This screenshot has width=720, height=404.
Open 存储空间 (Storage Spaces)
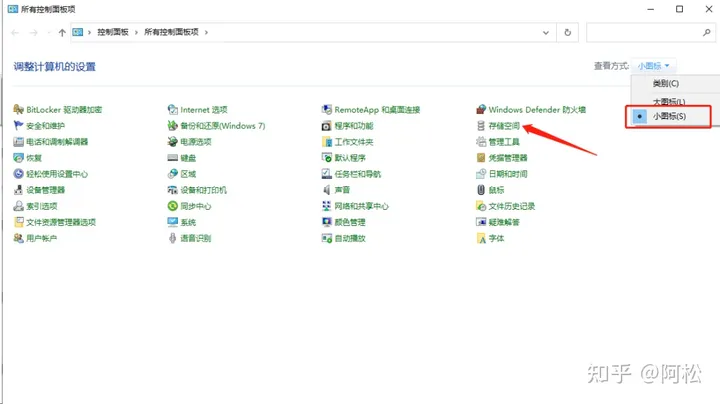[x=504, y=126]
